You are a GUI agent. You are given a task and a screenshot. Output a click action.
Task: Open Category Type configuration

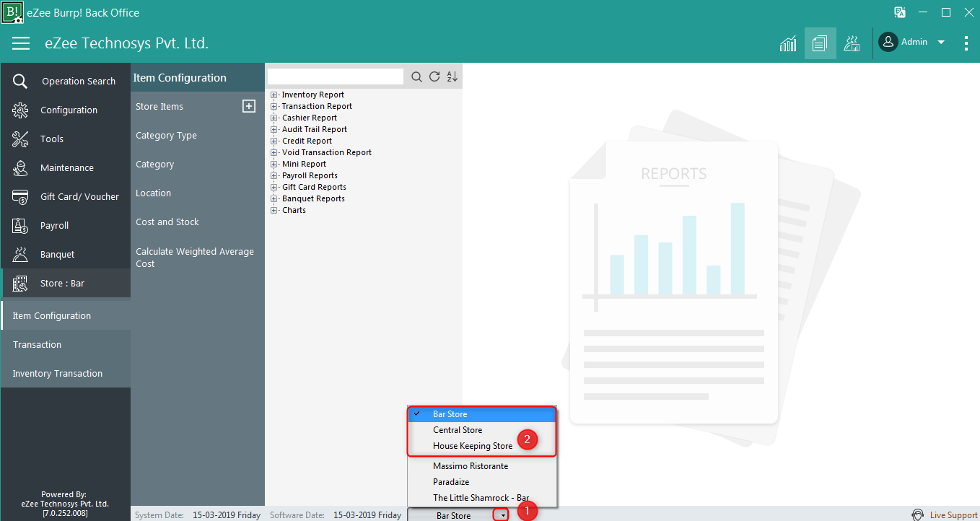[x=166, y=135]
